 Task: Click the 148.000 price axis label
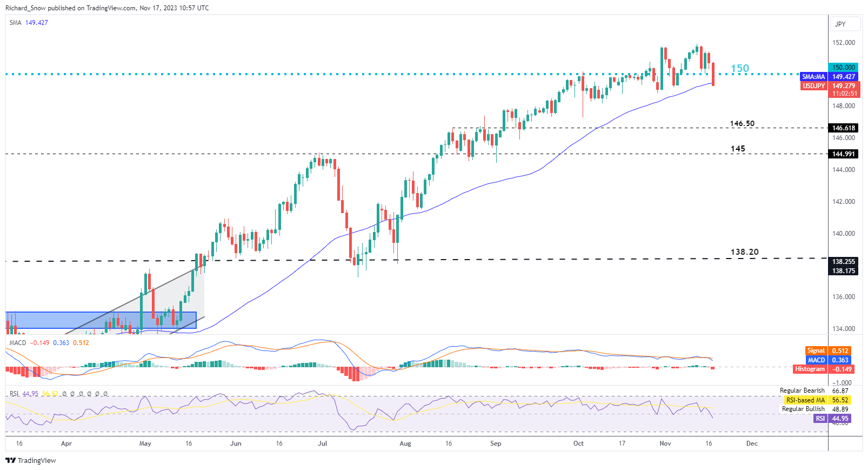click(x=844, y=106)
